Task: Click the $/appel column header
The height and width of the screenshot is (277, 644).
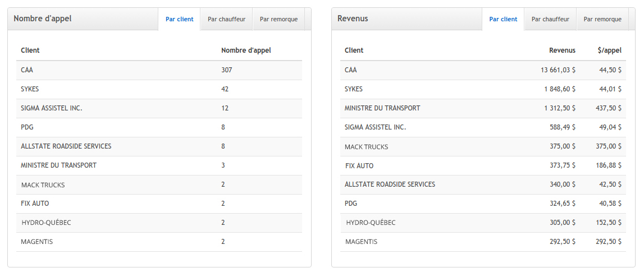Action: (x=609, y=50)
